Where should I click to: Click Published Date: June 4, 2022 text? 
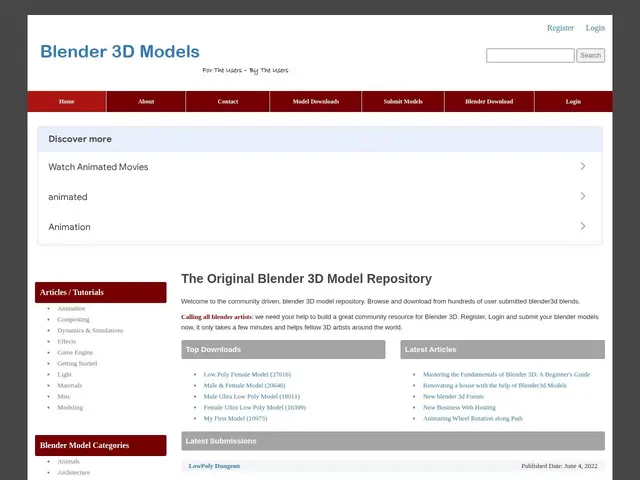tap(559, 466)
